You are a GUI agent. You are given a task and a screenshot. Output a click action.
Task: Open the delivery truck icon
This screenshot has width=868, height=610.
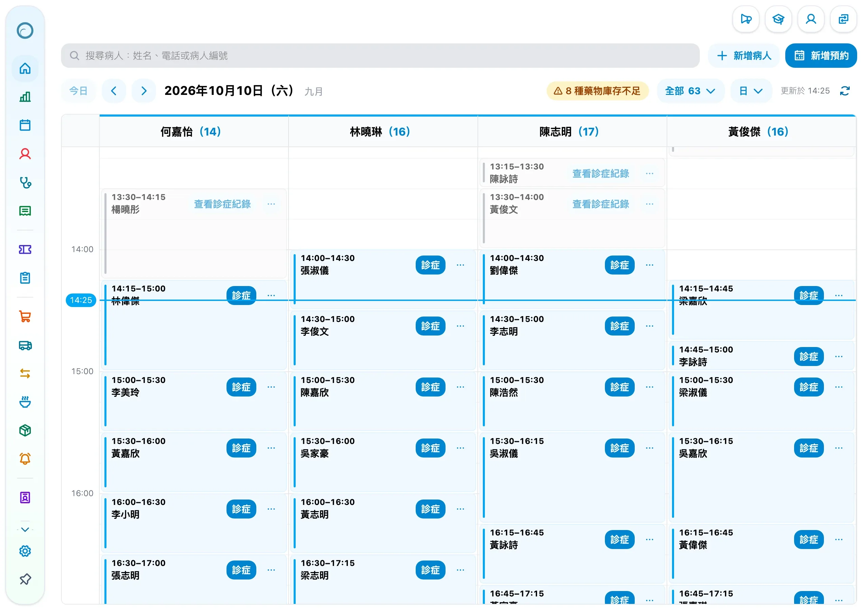(x=25, y=345)
